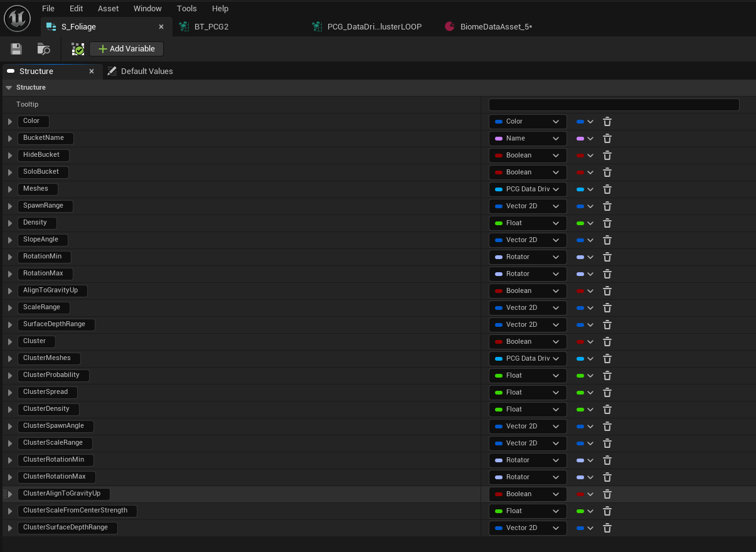This screenshot has height=552, width=756.
Task: Click the Unreal Engine logo icon
Action: (17, 18)
